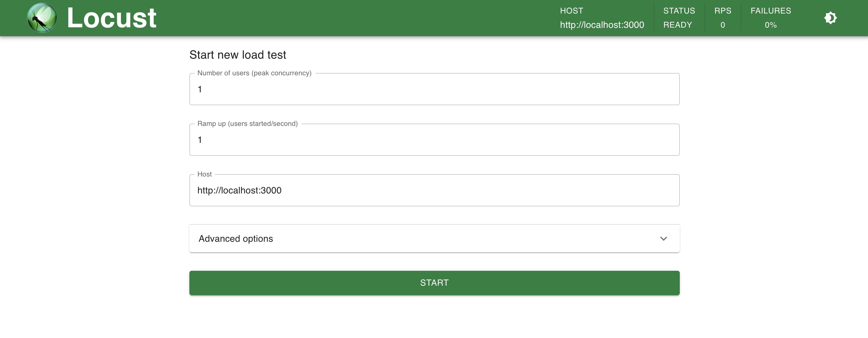Click the 'Start new load test' heading
Viewport: 868px width, 338px height.
click(237, 55)
